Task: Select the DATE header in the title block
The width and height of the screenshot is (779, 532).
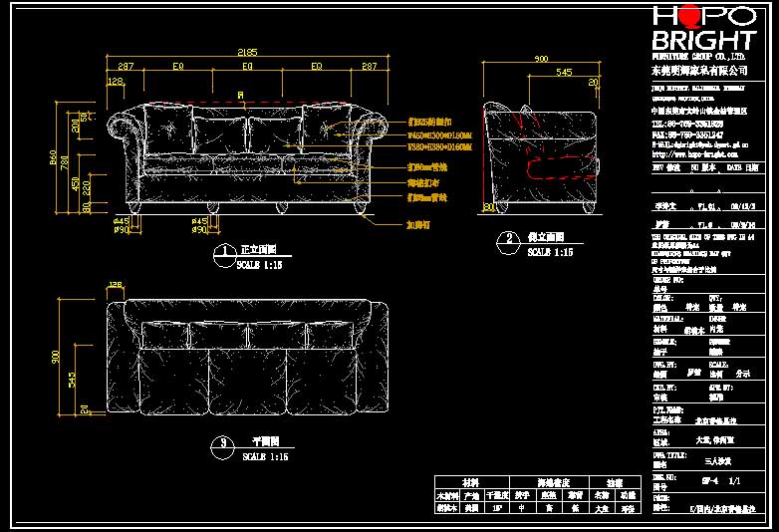Action: coord(743,168)
